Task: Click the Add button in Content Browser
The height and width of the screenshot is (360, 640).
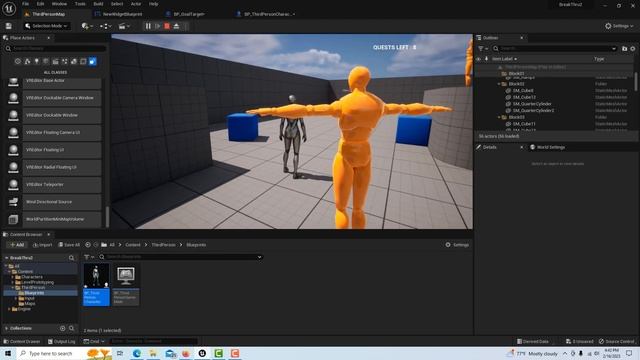Action: click(x=17, y=245)
